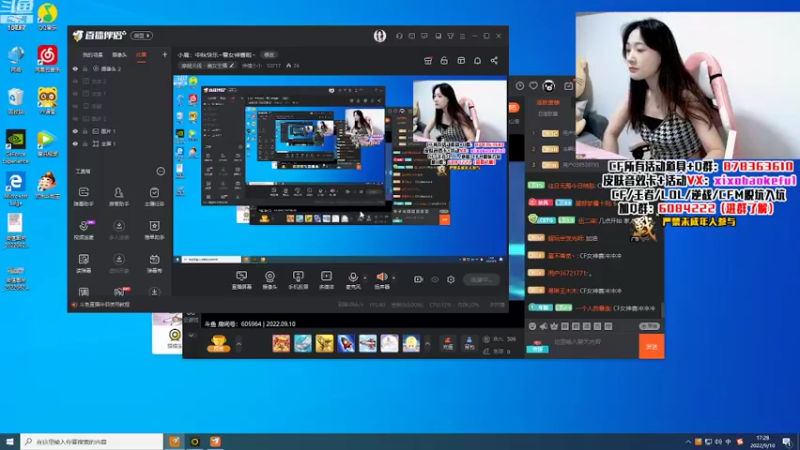Image resolution: width=800 pixels, height=450 pixels.
Task: Toggle visibility of 图片 1 source
Action: 75,131
